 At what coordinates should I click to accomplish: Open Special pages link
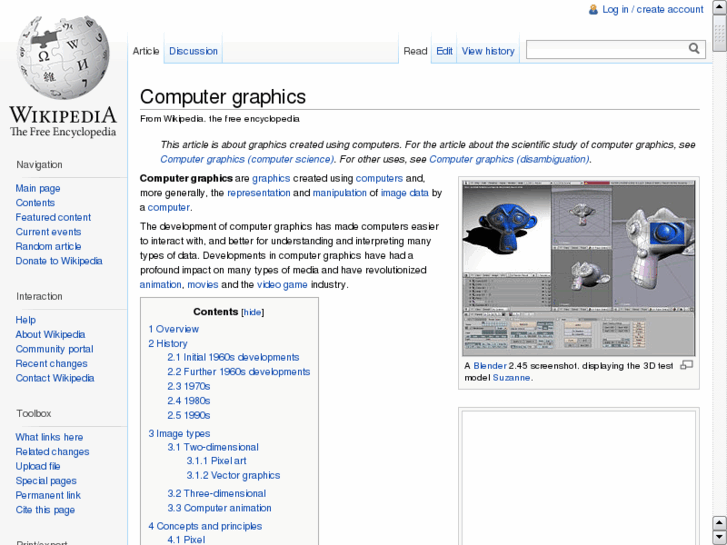pyautogui.click(x=46, y=481)
